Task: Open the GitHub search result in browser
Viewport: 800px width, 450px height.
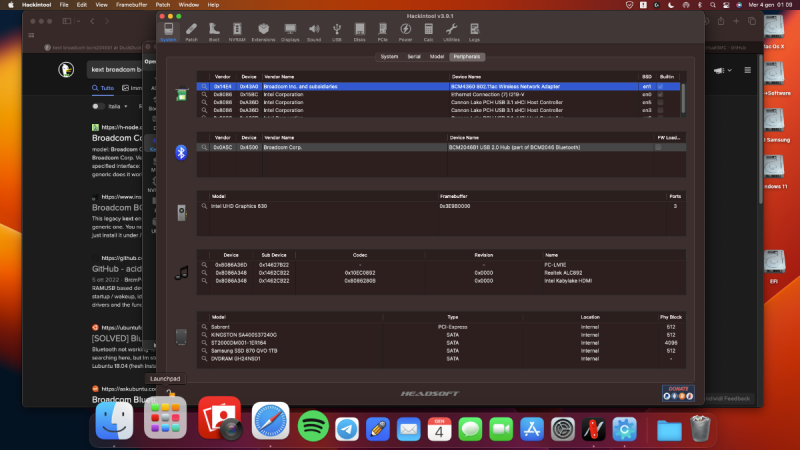Action: point(117,269)
